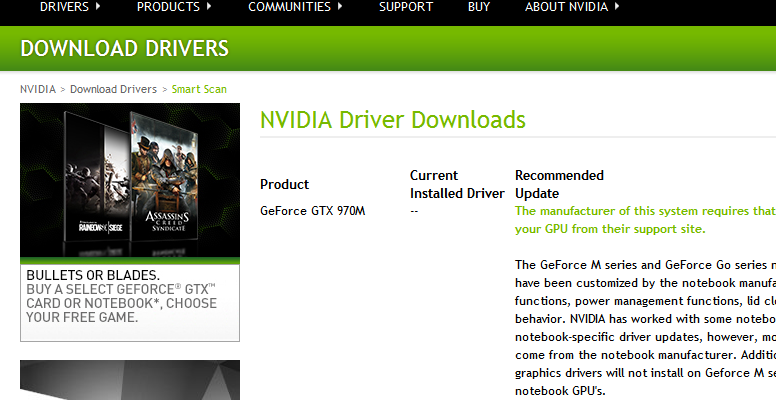Expand the arrow next to ABOUT NVIDIA
The image size is (776, 400).
(617, 6)
